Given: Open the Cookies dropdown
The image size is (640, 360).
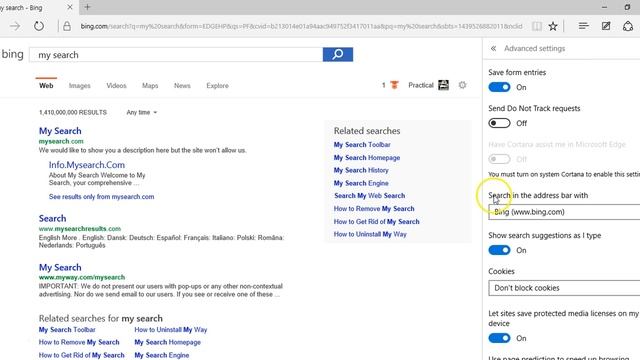Looking at the screenshot, I should tap(564, 288).
